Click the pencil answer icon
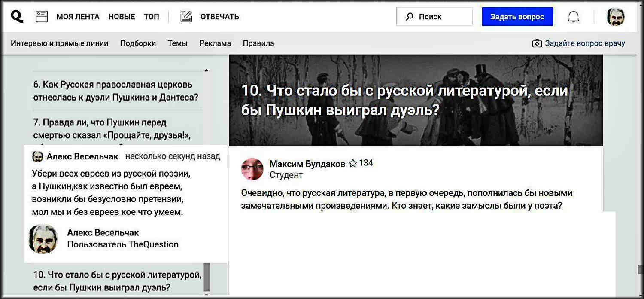 (x=186, y=17)
